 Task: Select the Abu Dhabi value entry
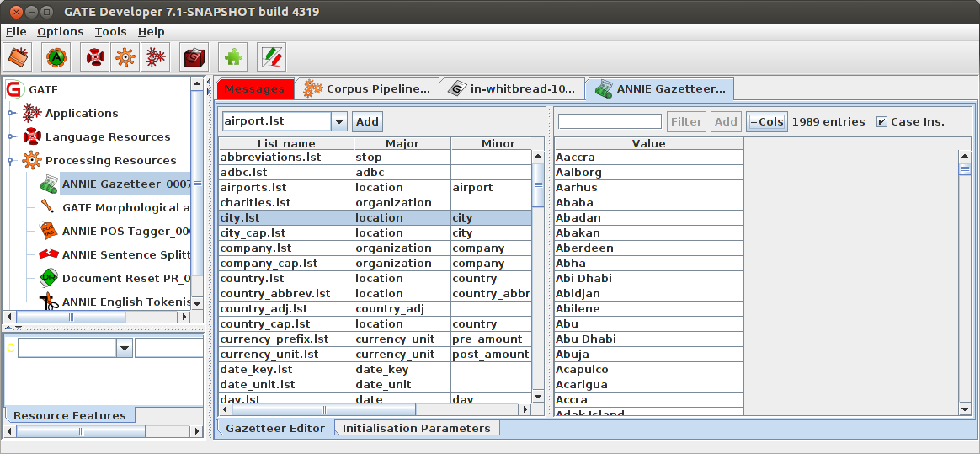pos(649,339)
